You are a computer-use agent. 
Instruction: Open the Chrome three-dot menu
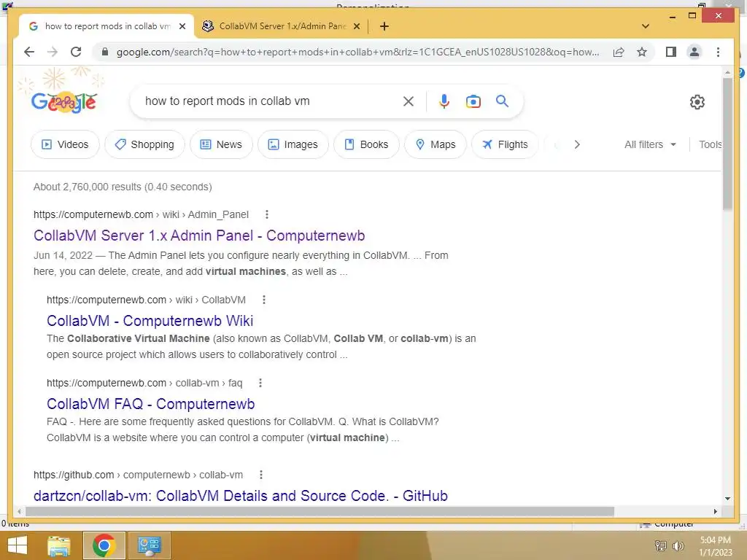point(718,52)
